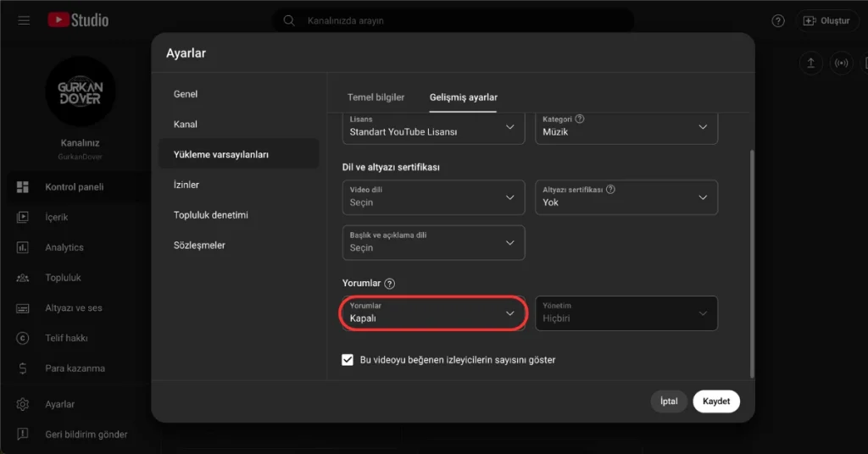Open the Yönetim Hiçbiri dropdown
868x454 pixels.
tap(626, 313)
